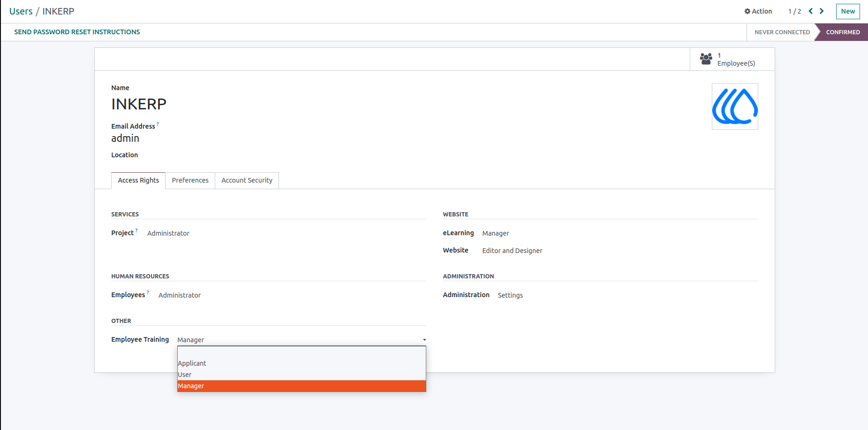
Task: Open Employees access dropdown showing Administrator
Action: click(x=180, y=295)
